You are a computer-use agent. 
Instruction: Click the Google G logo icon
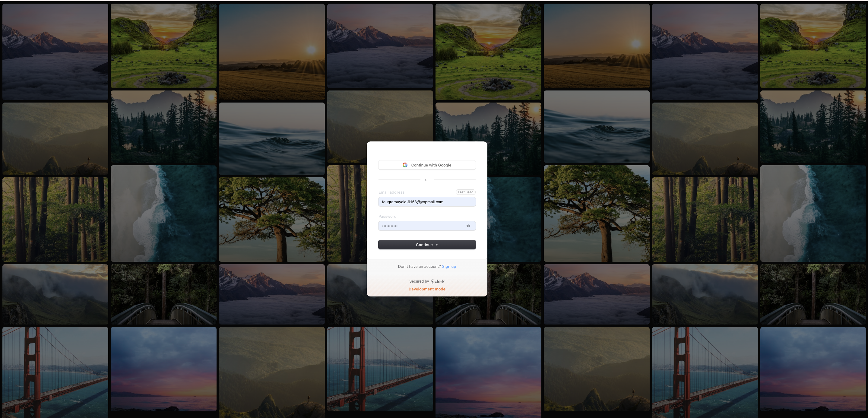[x=405, y=165]
